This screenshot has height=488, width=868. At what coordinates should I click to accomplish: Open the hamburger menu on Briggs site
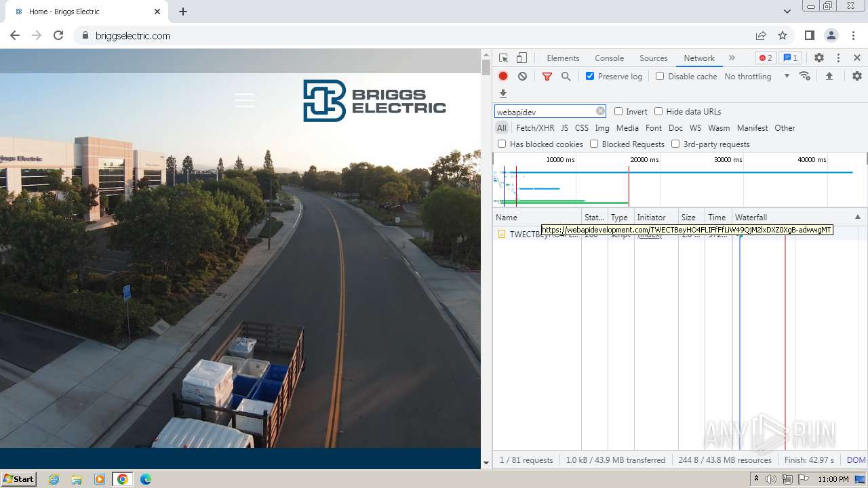click(x=245, y=100)
